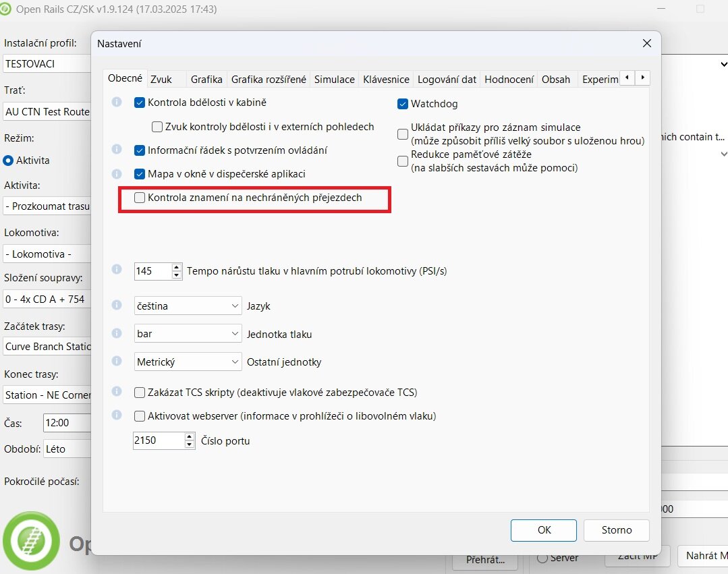Open the Jazyk language dropdown
Screen dimensions: 728x574
[188, 306]
